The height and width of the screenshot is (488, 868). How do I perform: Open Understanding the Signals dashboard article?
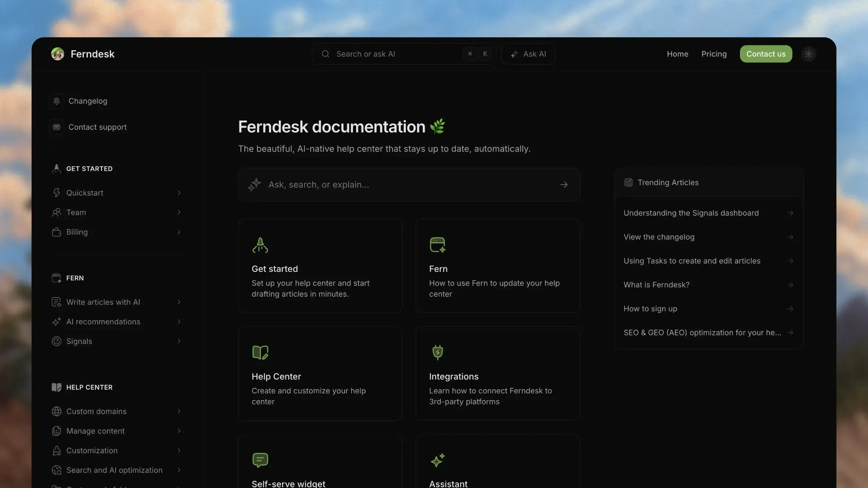pos(691,213)
